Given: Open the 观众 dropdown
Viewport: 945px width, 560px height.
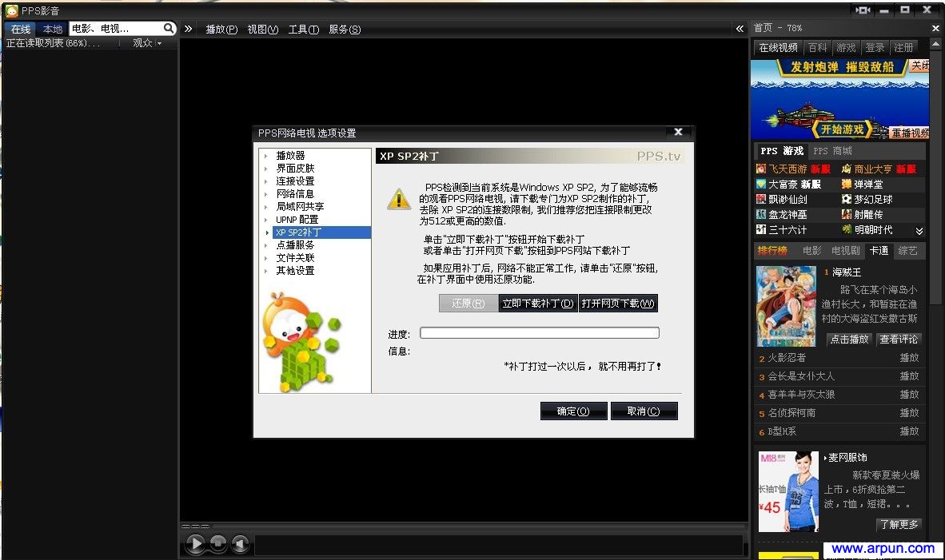Looking at the screenshot, I should pyautogui.click(x=146, y=42).
